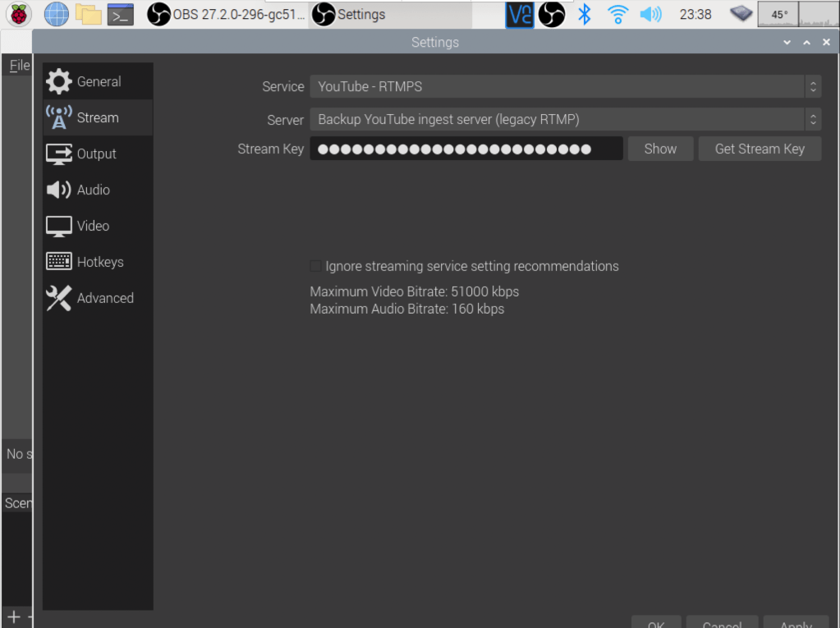Expand the Service dropdown

[565, 86]
